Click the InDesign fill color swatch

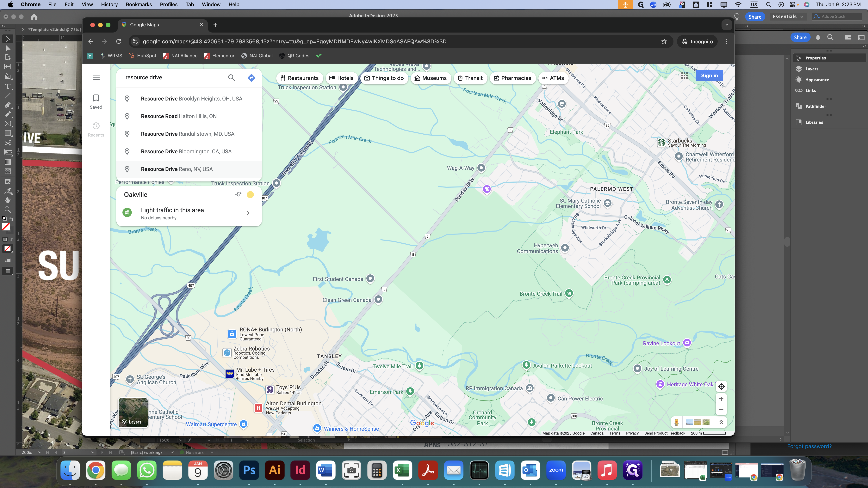coord(6,227)
